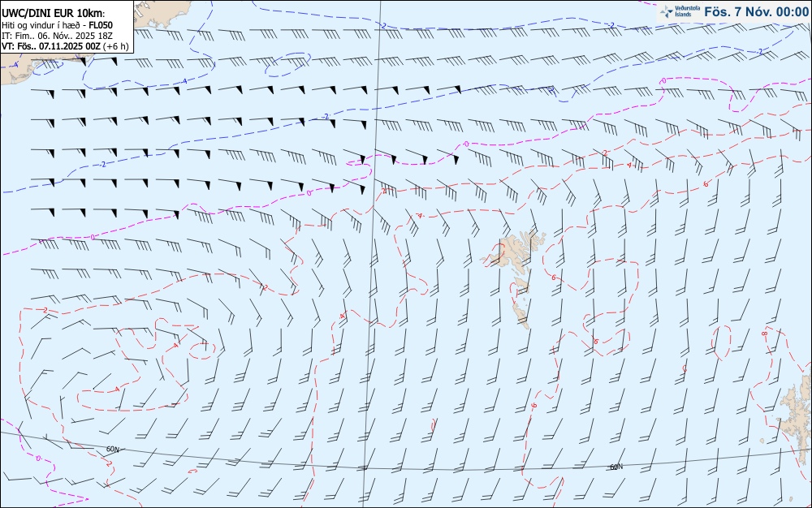
Task: Click the Veðurstofa Íslands logo
Action: (680, 11)
